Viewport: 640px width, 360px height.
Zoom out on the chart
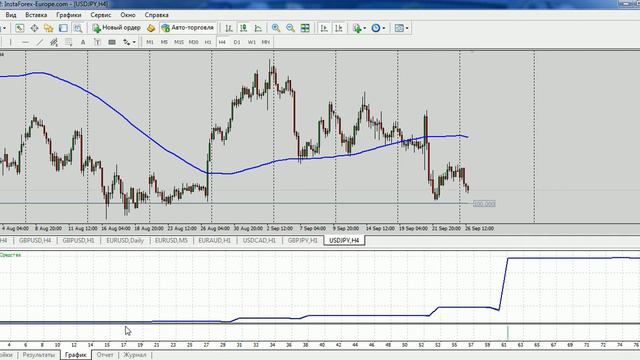pyautogui.click(x=291, y=28)
